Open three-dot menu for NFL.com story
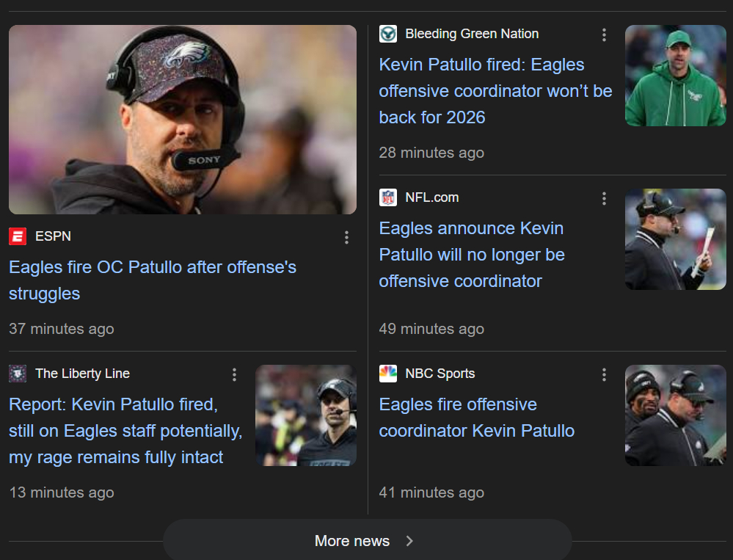The height and width of the screenshot is (560, 733). pyautogui.click(x=604, y=198)
